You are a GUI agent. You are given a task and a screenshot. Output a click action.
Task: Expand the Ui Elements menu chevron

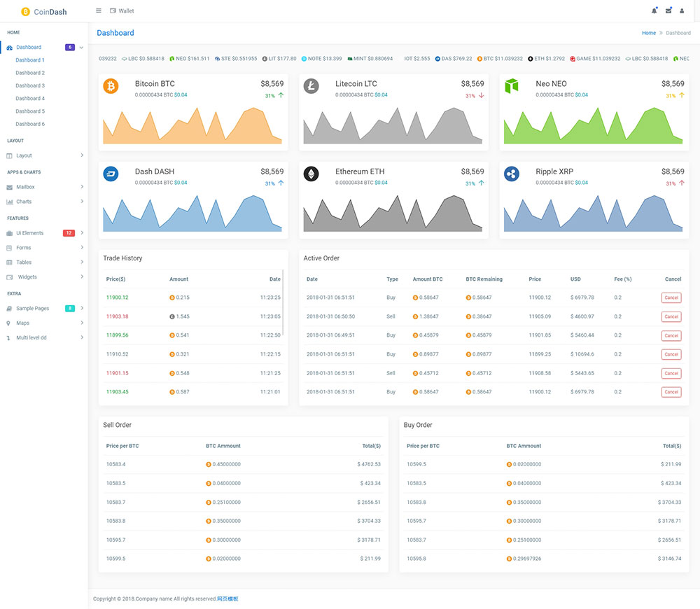tap(82, 232)
